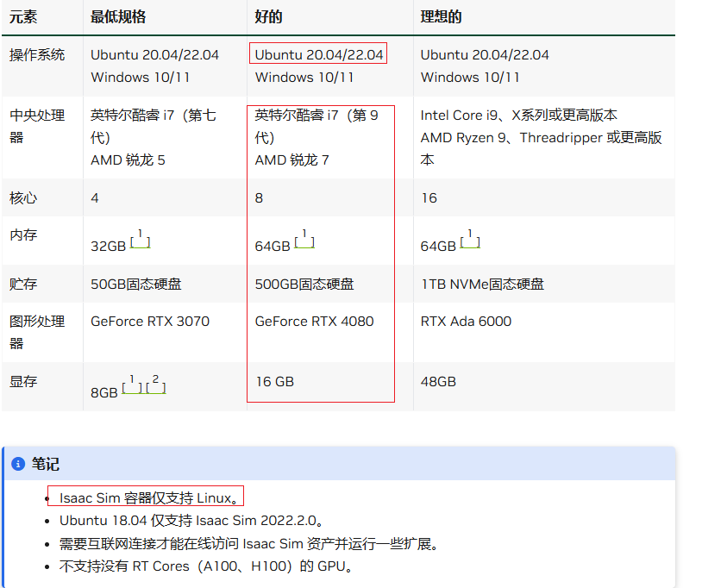The height and width of the screenshot is (588, 702).
Task: Click the 不支持没有 RT Cores note line
Action: [x=207, y=566]
